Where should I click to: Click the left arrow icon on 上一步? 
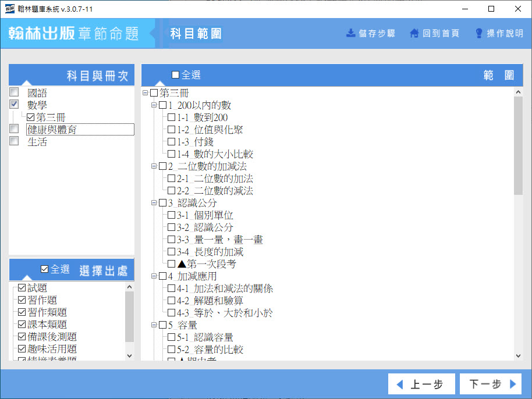(400, 384)
